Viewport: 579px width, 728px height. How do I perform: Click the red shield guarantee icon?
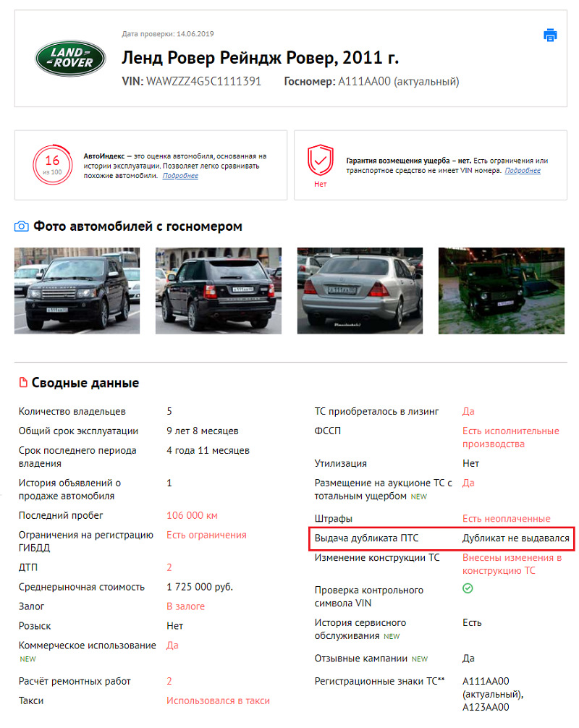[x=321, y=160]
